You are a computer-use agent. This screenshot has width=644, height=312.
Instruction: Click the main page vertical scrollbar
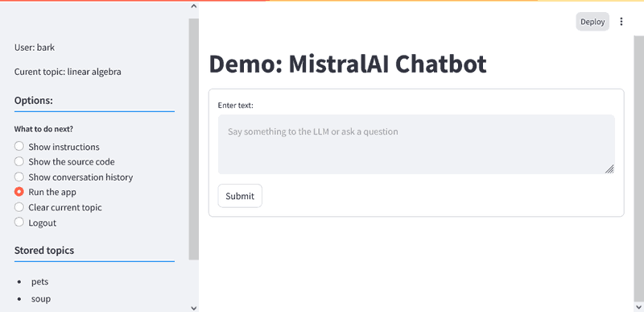point(639,168)
